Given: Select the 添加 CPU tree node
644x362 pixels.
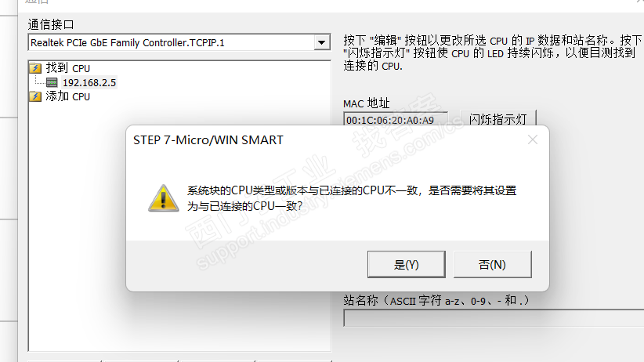Looking at the screenshot, I should 67,96.
